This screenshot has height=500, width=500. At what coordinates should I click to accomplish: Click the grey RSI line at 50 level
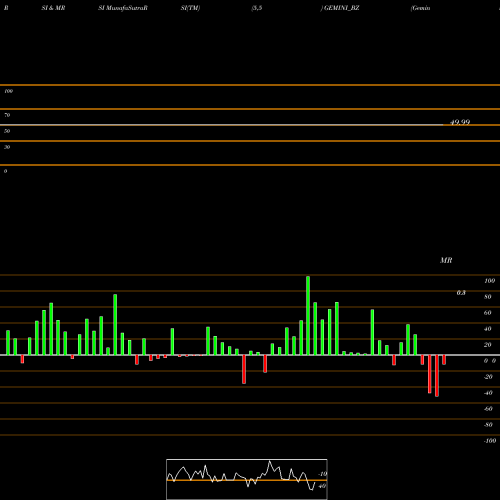(x=222, y=125)
